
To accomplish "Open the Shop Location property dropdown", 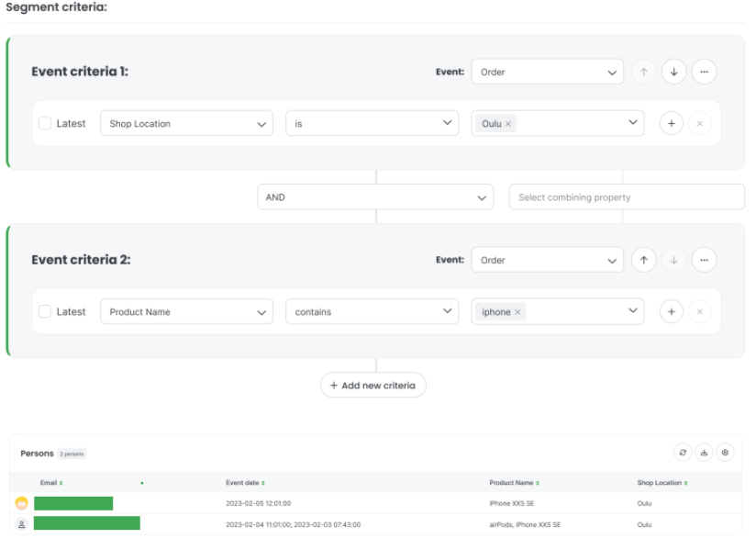I will 186,124.
